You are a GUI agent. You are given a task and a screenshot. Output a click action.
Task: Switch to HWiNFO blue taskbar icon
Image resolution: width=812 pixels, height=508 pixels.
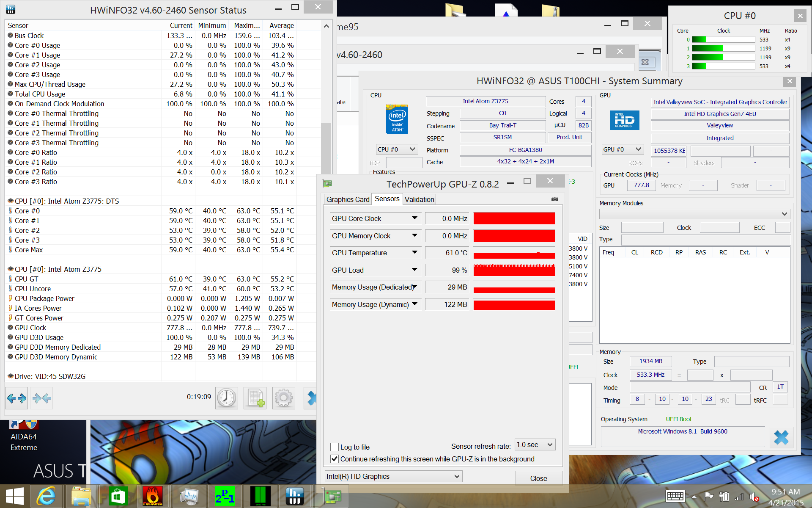point(295,496)
